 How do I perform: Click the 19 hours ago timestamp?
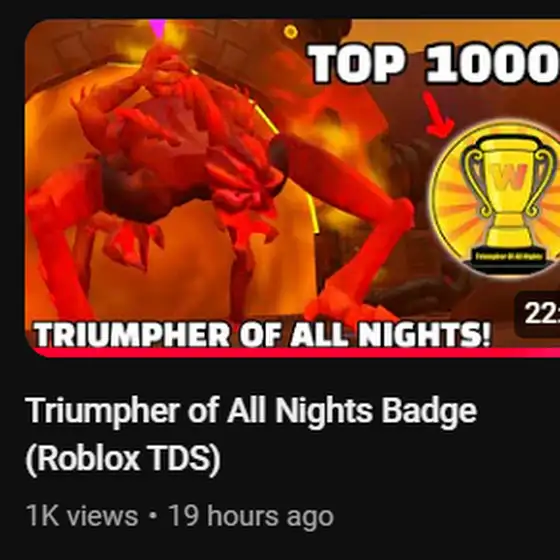[x=251, y=516]
